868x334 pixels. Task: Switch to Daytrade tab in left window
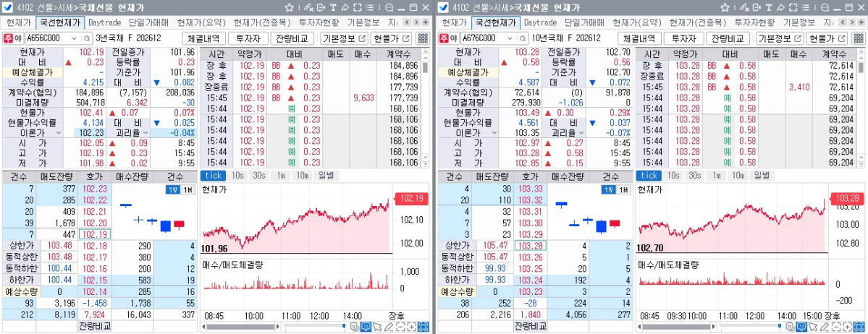coord(105,22)
